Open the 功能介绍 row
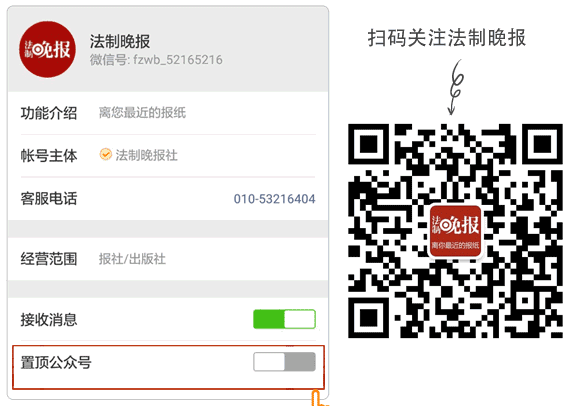 [x=168, y=113]
